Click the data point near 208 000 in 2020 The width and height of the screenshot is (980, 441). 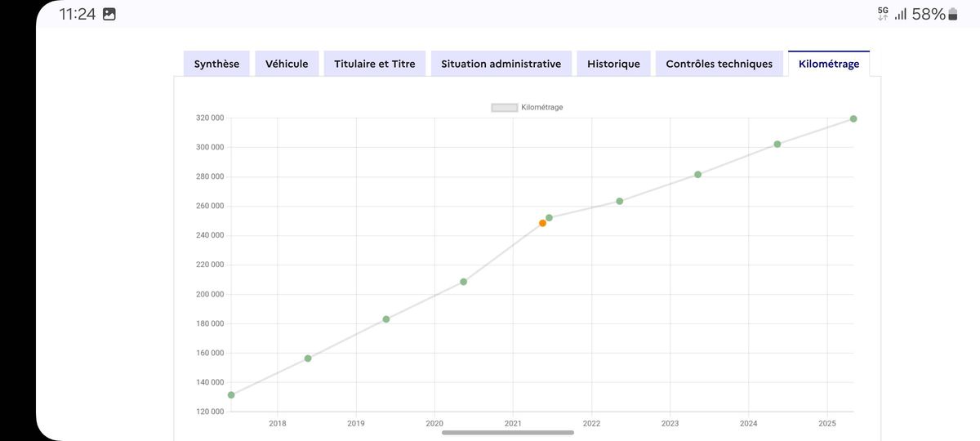point(464,282)
